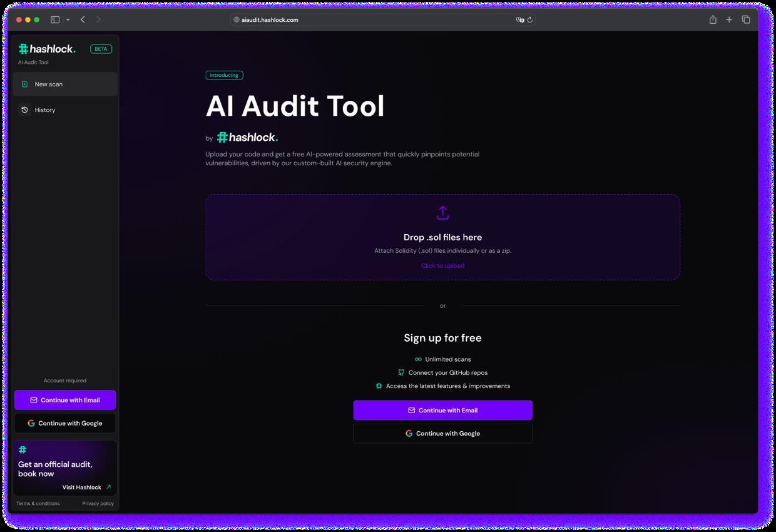776x532 pixels.
Task: Click the GitHub repos connect icon
Action: pos(401,372)
